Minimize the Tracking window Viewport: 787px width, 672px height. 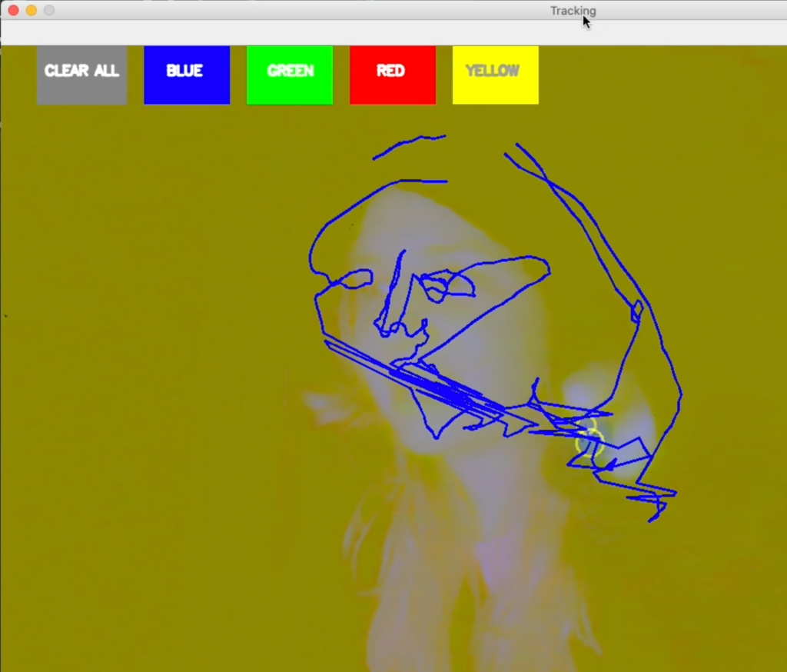(32, 11)
